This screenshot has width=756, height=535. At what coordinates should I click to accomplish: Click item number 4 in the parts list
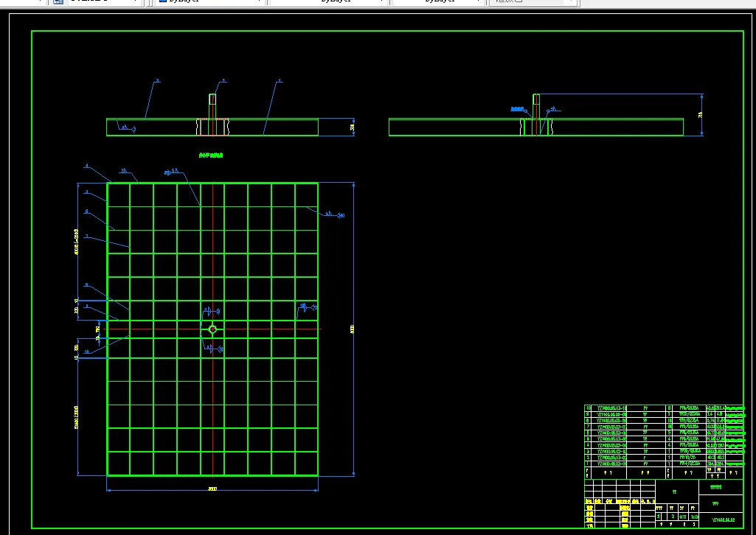pos(588,445)
